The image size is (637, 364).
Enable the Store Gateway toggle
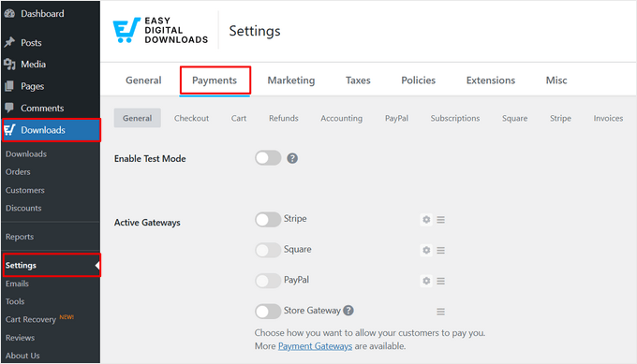pos(268,312)
